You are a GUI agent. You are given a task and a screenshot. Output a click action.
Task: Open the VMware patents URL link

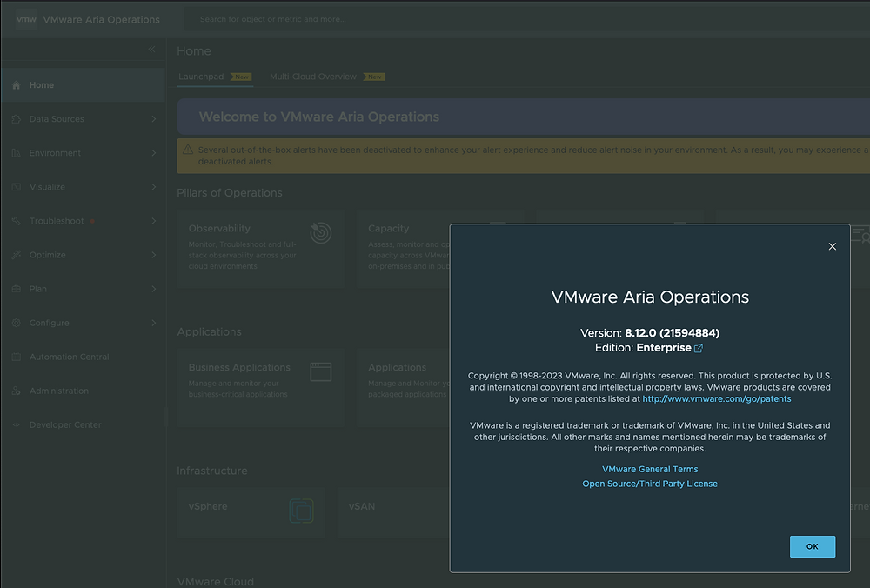tap(717, 398)
